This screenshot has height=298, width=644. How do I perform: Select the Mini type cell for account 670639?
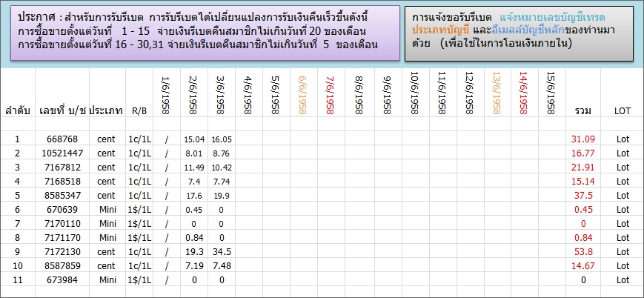tap(107, 210)
